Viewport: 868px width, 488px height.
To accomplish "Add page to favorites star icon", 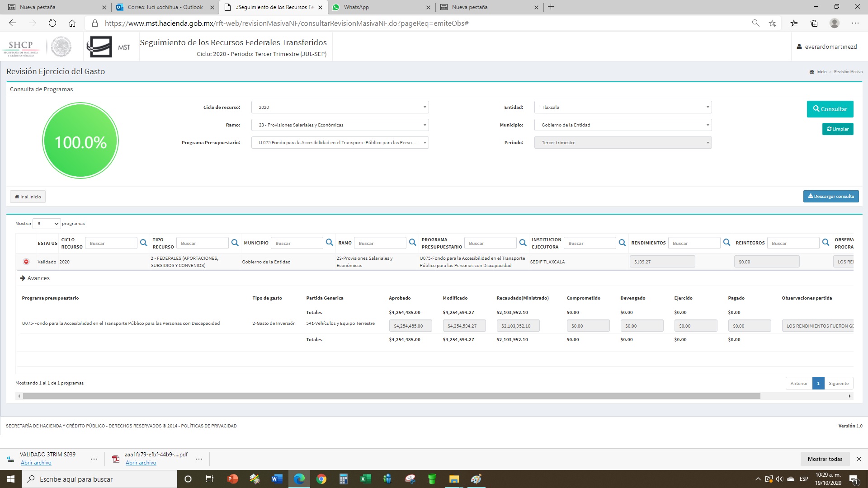I will pyautogui.click(x=772, y=23).
